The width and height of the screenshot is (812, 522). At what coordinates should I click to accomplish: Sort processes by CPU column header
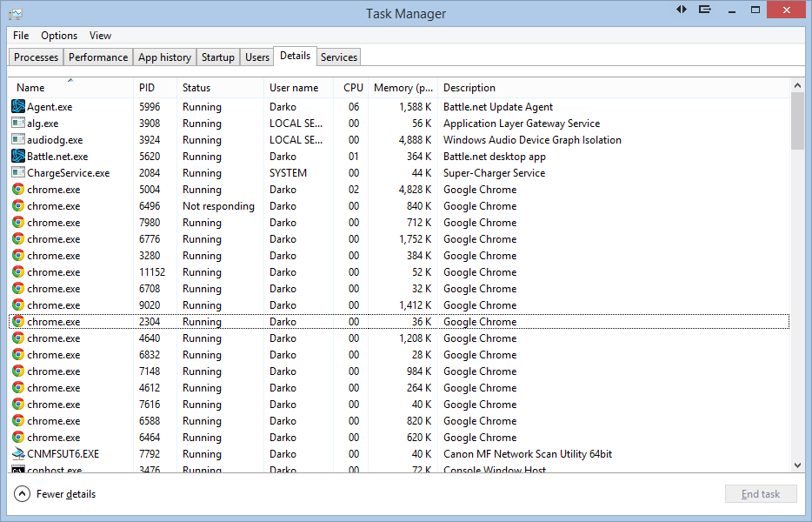[x=353, y=88]
